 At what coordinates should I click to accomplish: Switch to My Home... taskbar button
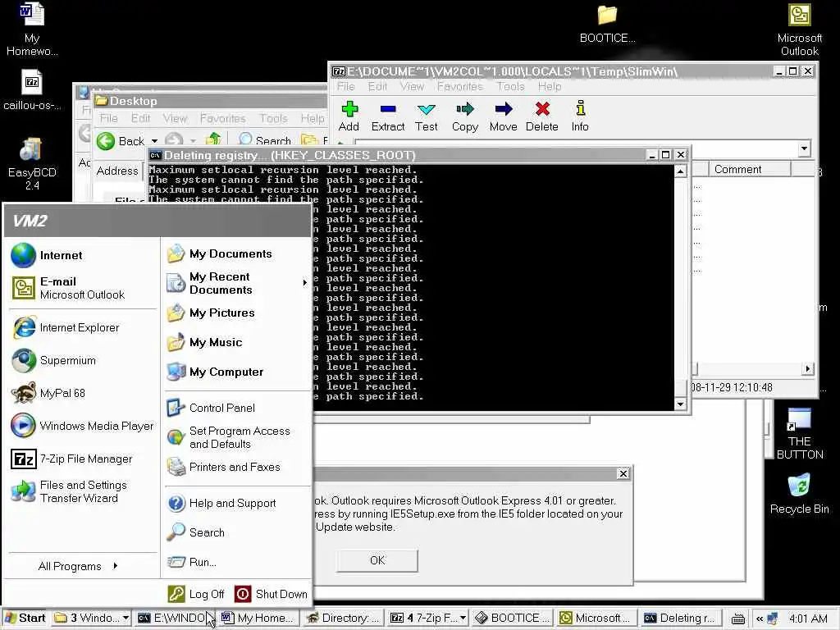click(x=258, y=618)
